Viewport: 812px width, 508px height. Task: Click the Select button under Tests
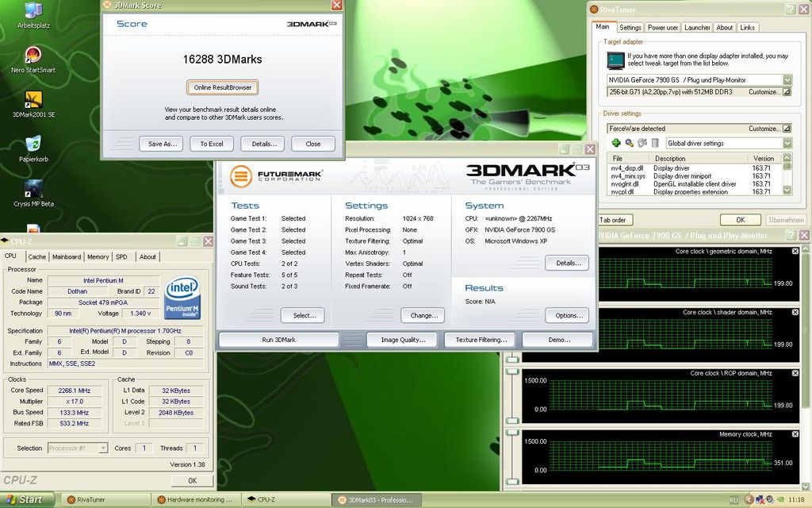[304, 315]
